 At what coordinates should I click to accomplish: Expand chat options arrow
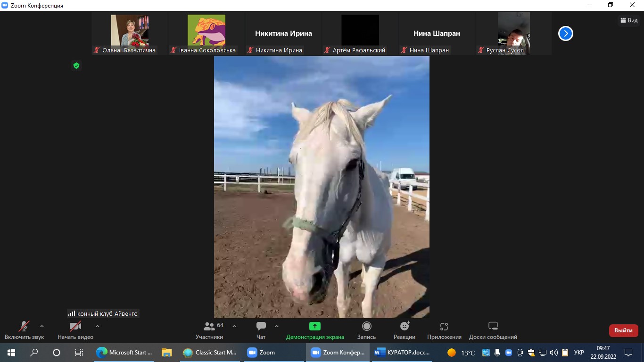tap(277, 326)
